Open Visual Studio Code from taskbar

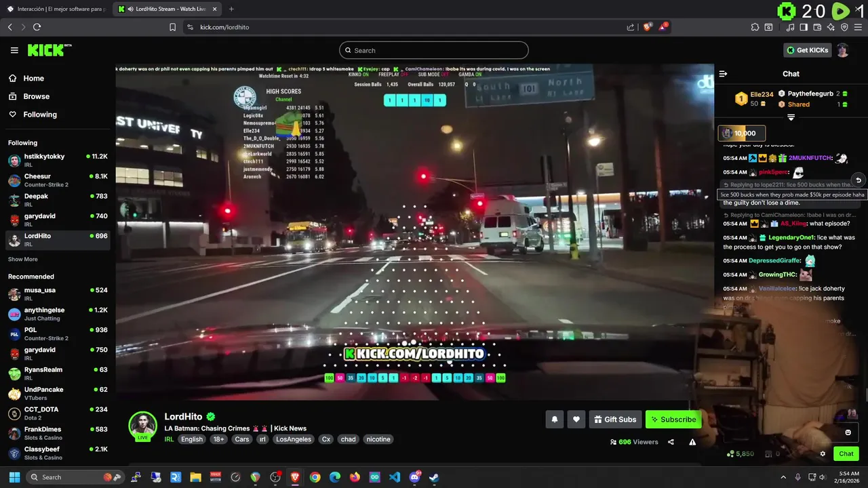point(395,477)
